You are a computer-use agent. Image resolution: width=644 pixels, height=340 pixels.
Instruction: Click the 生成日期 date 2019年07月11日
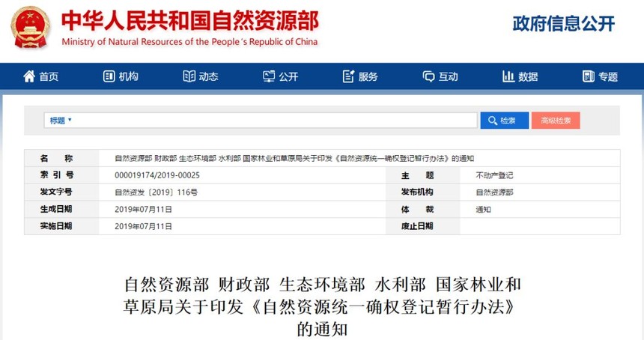coord(143,210)
